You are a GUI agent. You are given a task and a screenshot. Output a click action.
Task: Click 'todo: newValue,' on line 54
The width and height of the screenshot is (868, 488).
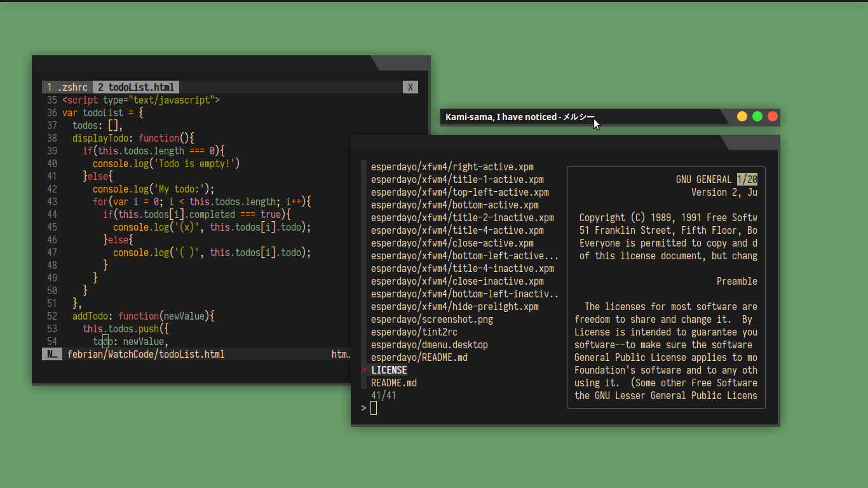pos(131,342)
